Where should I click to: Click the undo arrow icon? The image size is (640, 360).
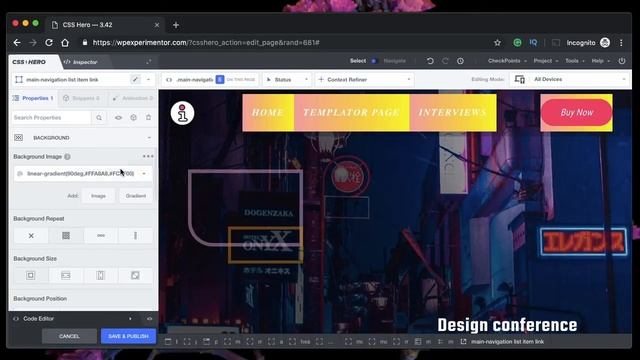click(430, 61)
